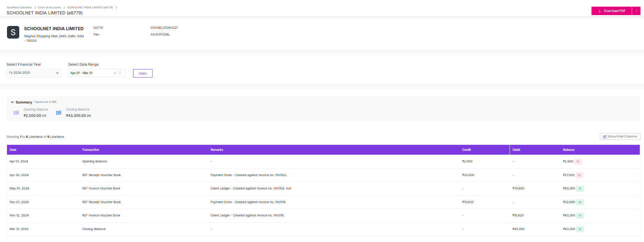
Task: Click the Closing Balance money icon
Action: point(58,113)
